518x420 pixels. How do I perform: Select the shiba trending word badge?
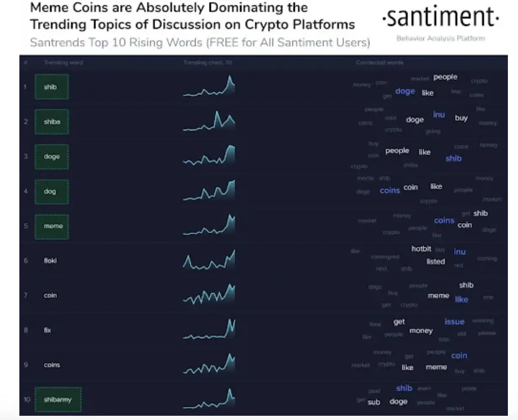51,122
